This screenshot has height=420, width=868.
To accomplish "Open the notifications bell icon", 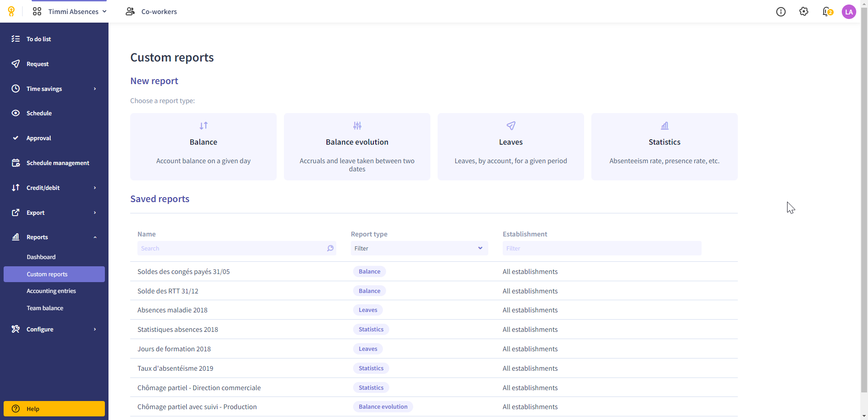I will (827, 11).
